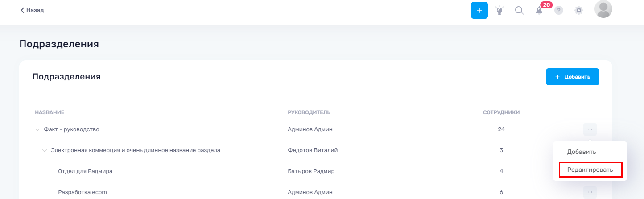
Task: Click the blue Добавить button
Action: coord(573,77)
